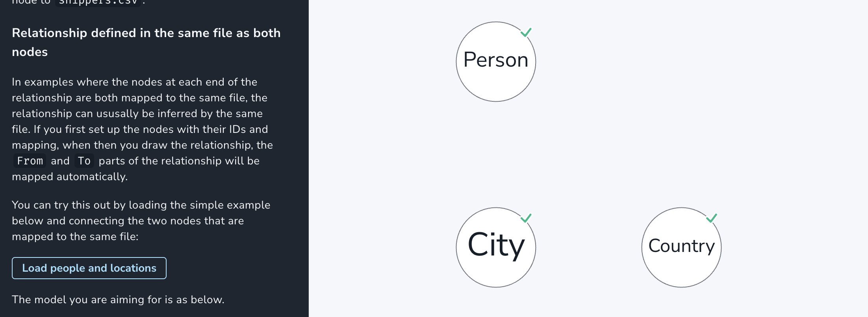Click the Load people and locations button
Viewport: 868px width, 317px height.
(x=89, y=268)
